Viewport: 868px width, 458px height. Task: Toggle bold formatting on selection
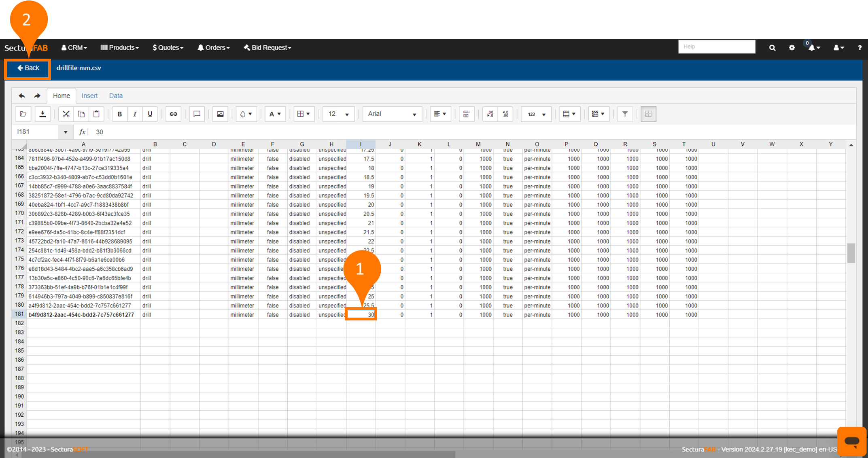[x=119, y=114]
